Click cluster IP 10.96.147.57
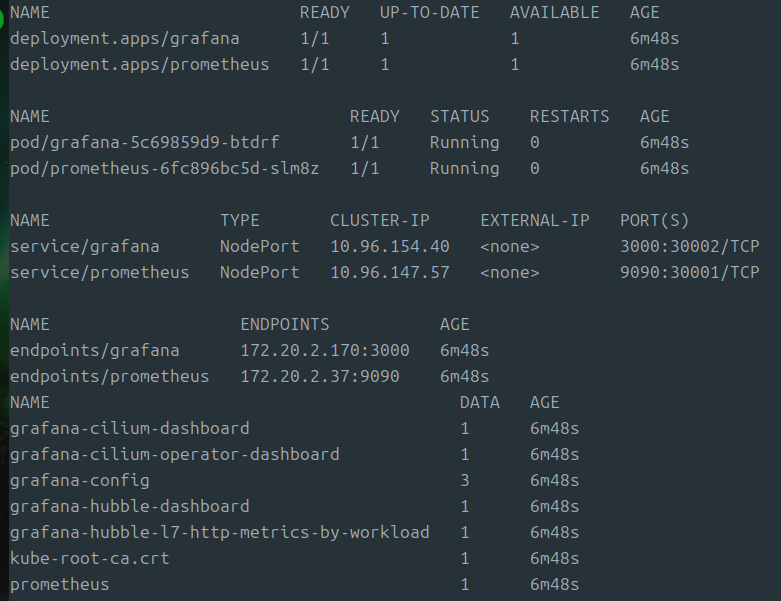 (390, 273)
